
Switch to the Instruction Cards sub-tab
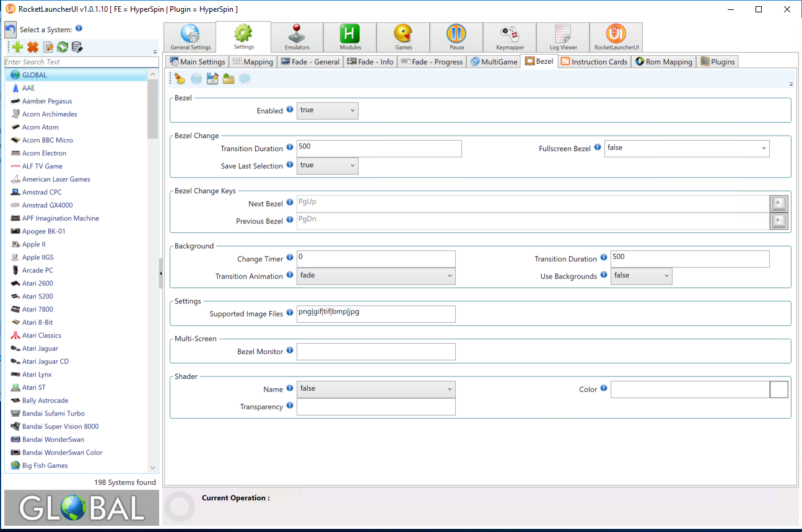595,61
